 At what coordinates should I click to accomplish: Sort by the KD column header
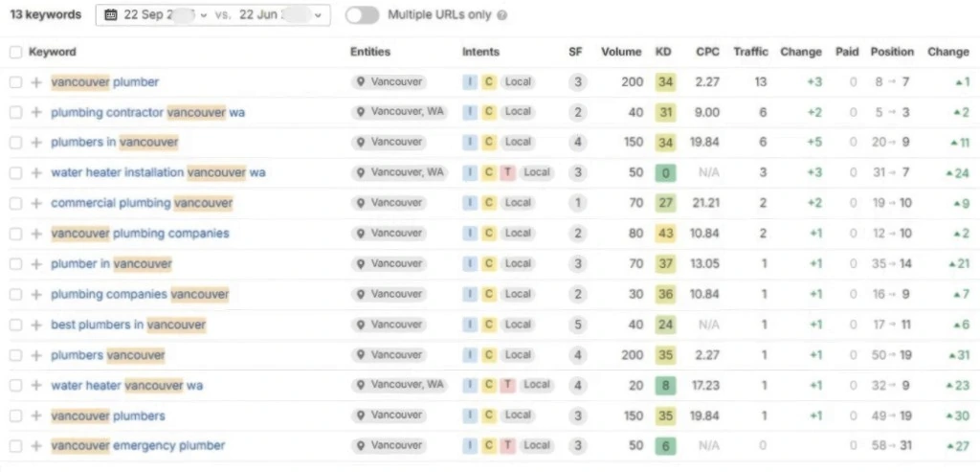[x=663, y=52]
